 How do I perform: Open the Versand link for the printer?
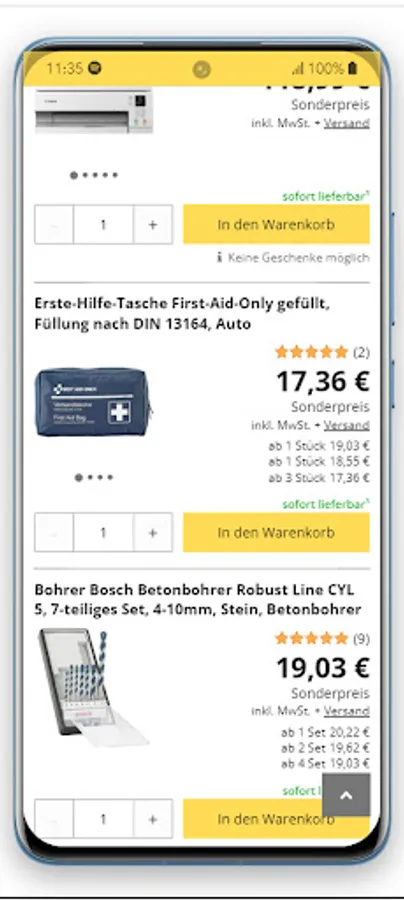(347, 123)
